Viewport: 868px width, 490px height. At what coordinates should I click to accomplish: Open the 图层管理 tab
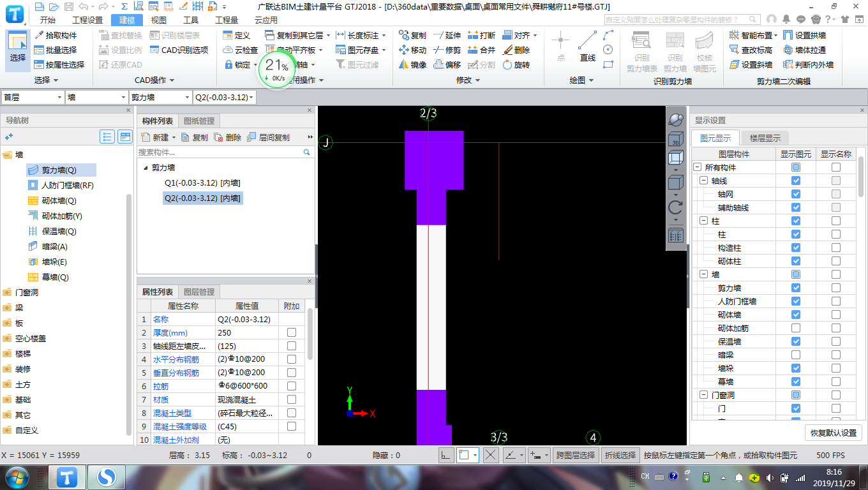198,292
